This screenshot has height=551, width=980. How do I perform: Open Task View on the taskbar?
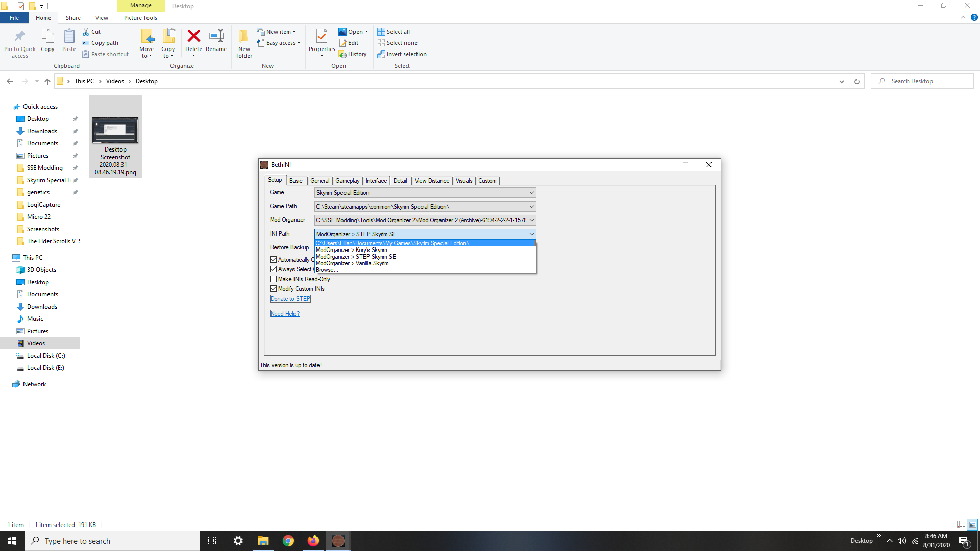[212, 541]
